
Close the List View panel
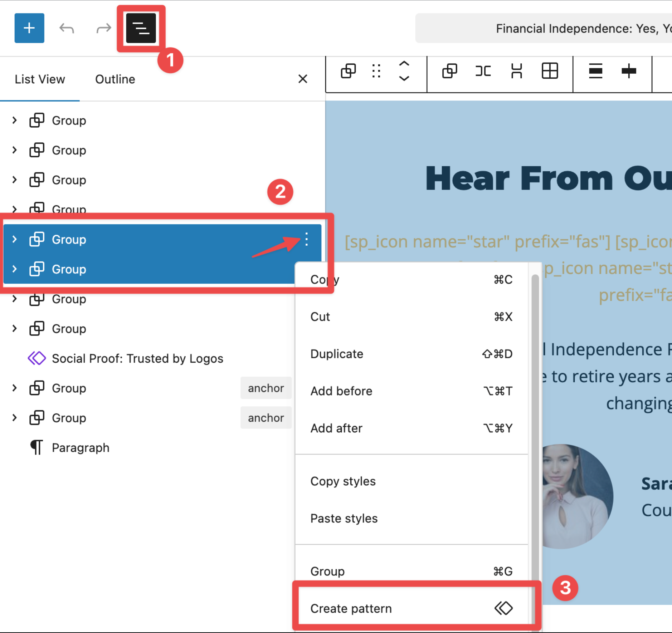coord(303,79)
